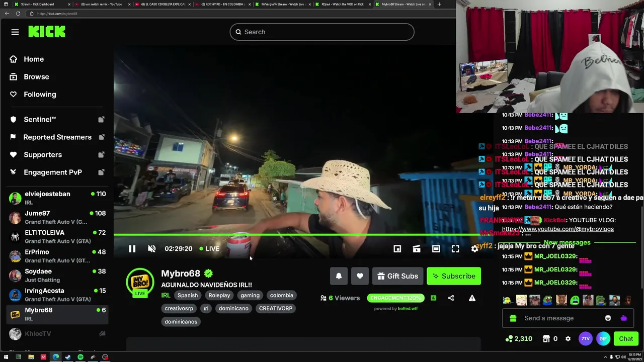The image size is (644, 362).
Task: Toggle theater mode icon
Action: point(436,249)
